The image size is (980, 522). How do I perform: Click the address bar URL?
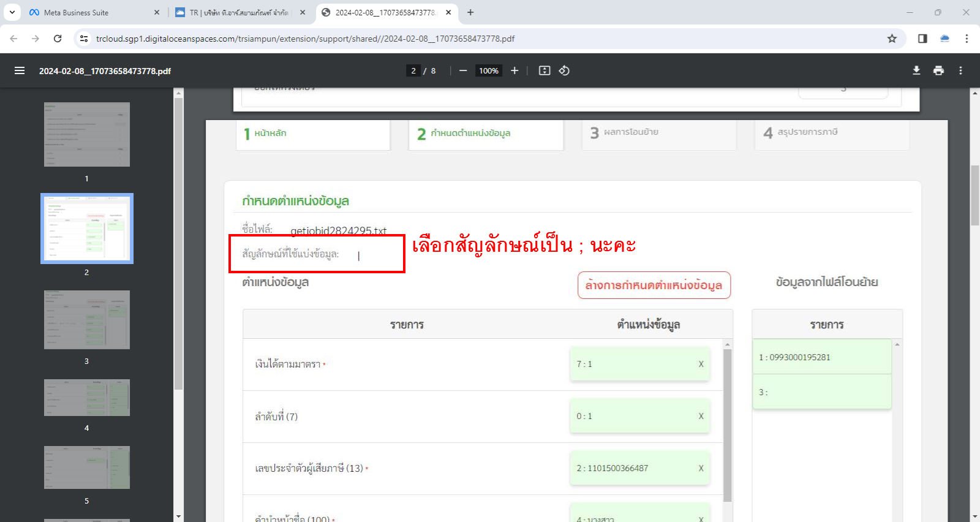(305, 39)
